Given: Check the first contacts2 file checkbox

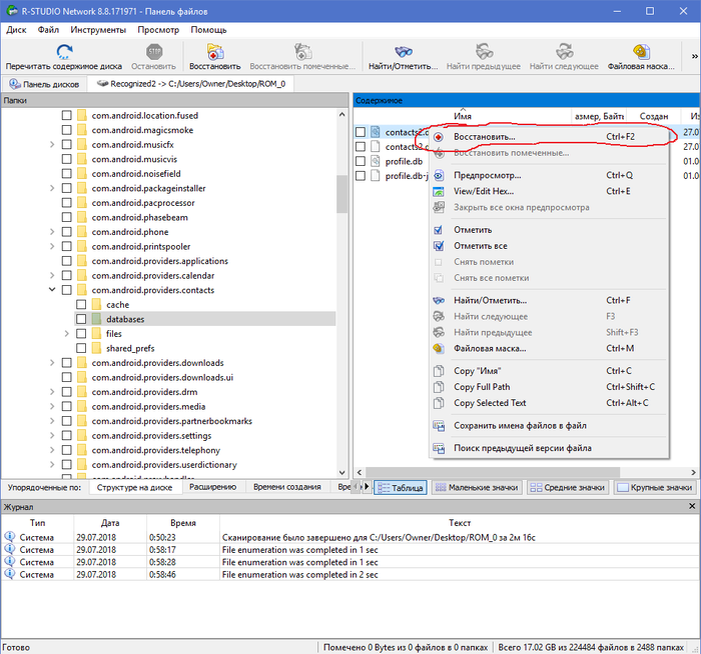Looking at the screenshot, I should (x=360, y=132).
